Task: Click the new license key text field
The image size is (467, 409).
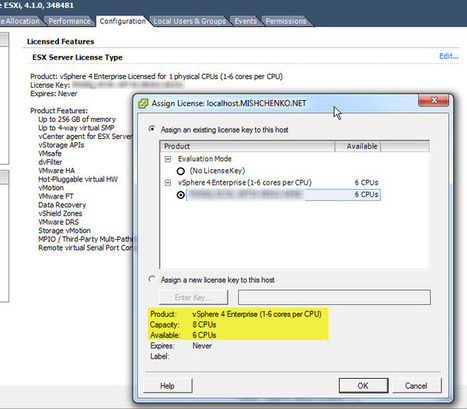Action: pos(334,297)
